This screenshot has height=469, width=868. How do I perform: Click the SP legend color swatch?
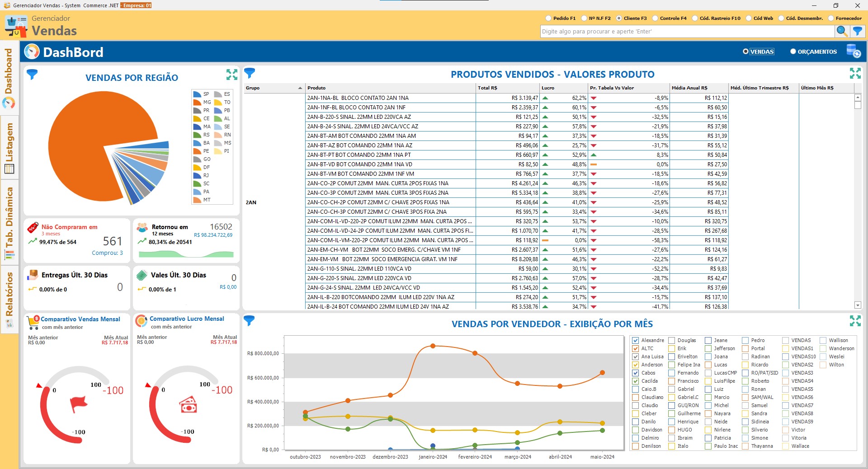click(197, 94)
